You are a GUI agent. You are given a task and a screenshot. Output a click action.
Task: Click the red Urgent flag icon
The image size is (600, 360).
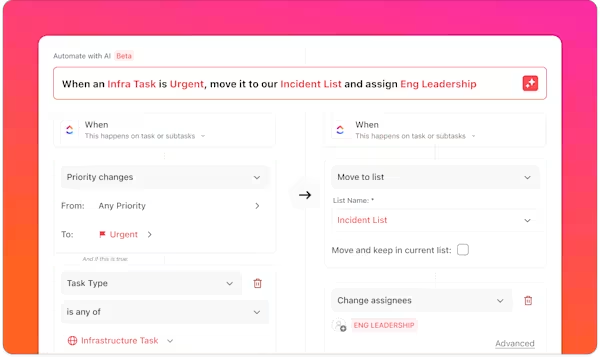pos(102,234)
